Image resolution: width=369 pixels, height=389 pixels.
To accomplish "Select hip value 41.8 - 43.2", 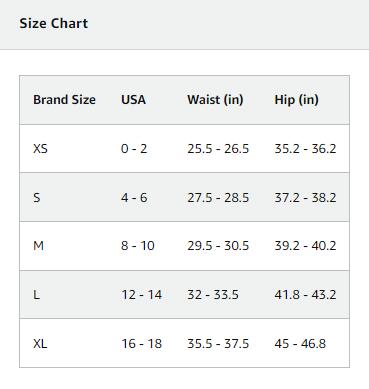I will 305,295.
